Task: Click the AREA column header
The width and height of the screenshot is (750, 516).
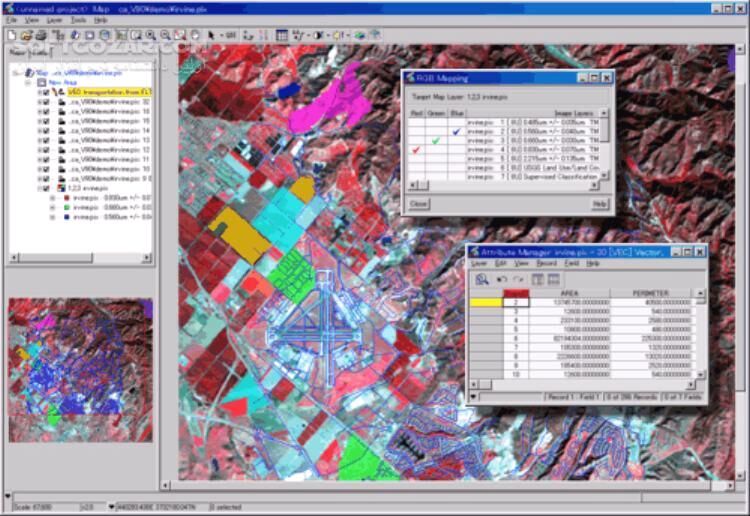Action: point(569,293)
